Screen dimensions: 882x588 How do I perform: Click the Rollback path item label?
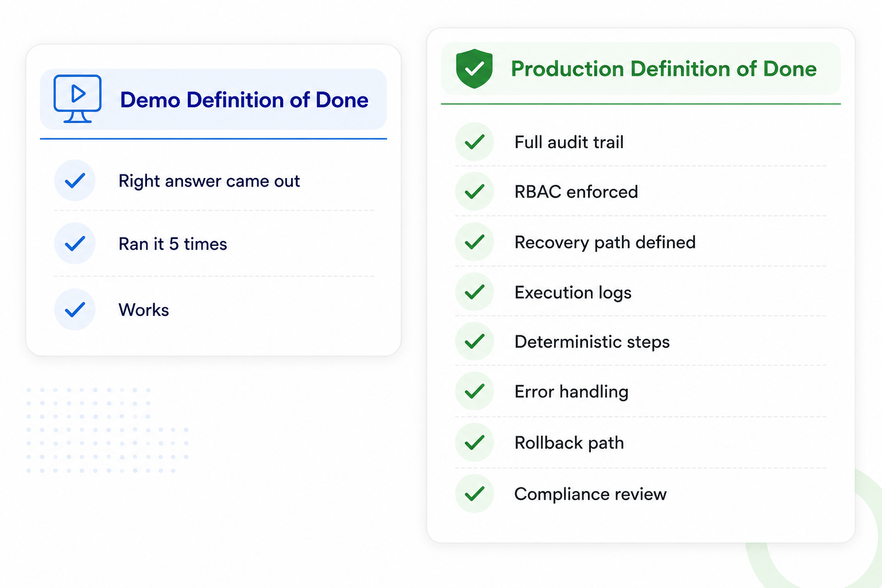pos(569,443)
